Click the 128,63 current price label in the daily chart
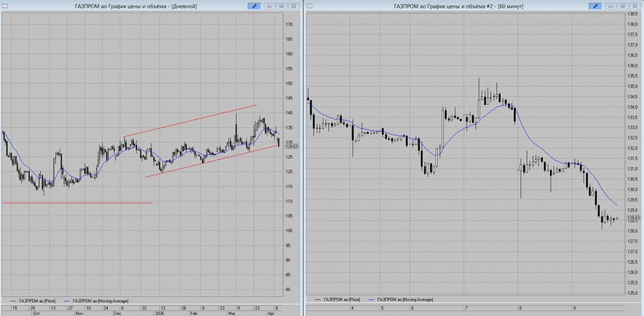This screenshot has width=644, height=316. [x=291, y=146]
